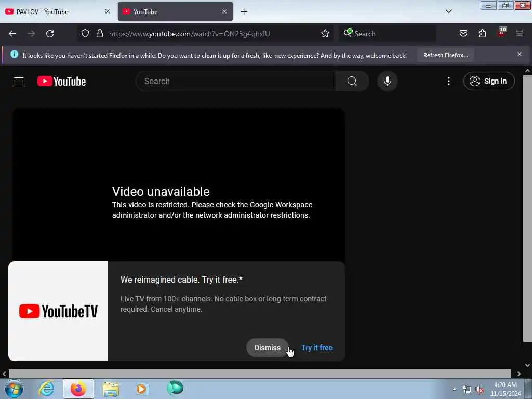Show hidden tray icons arrow

(454, 390)
